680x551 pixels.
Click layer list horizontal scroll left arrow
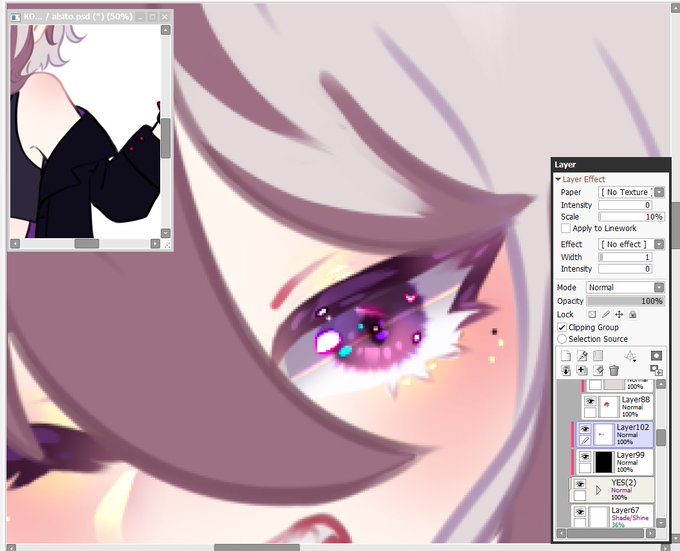point(562,533)
